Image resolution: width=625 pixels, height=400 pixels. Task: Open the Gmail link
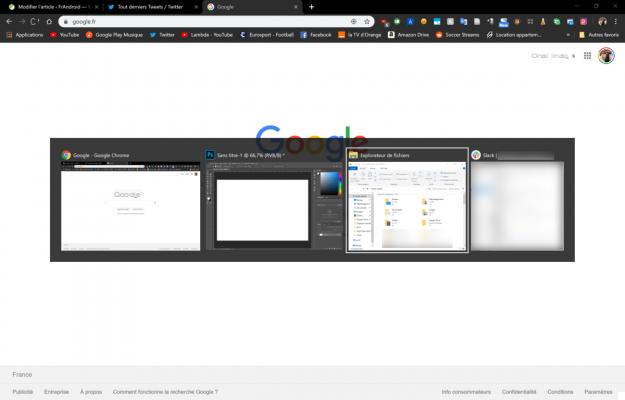[x=539, y=56]
